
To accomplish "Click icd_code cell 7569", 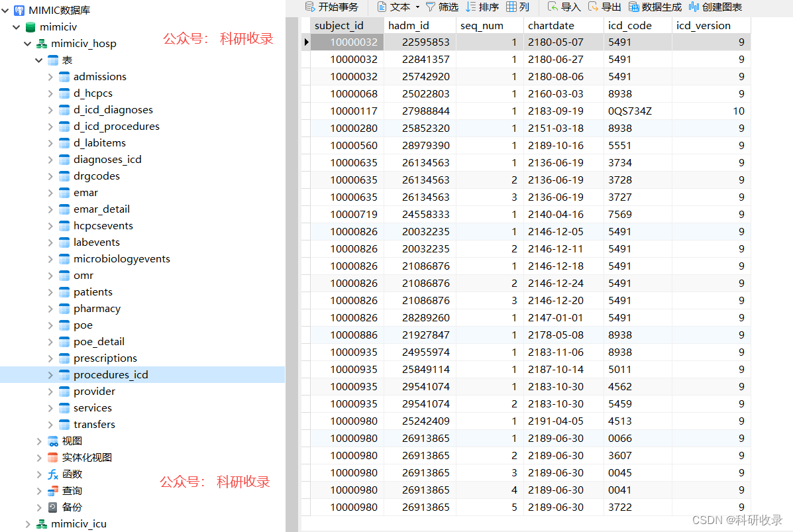I will pos(638,215).
